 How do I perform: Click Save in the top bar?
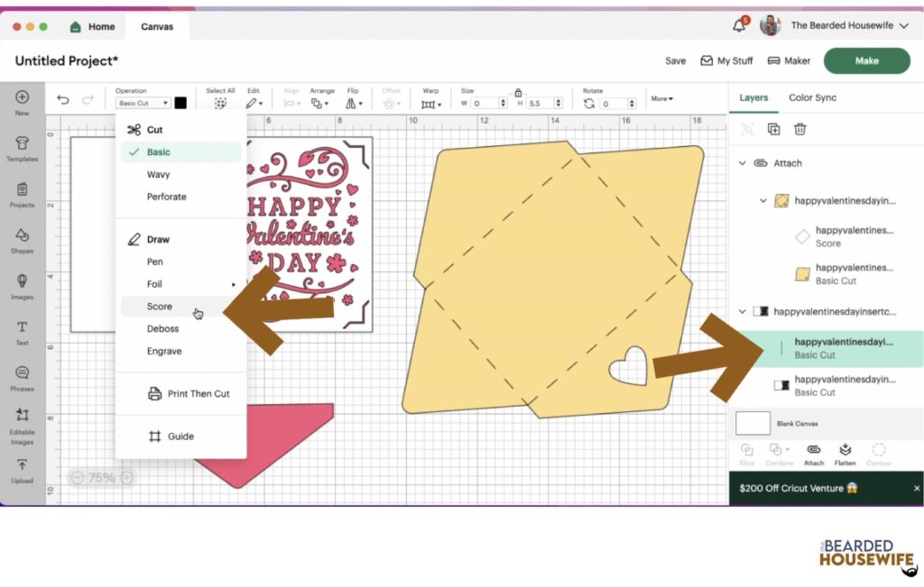coord(675,61)
